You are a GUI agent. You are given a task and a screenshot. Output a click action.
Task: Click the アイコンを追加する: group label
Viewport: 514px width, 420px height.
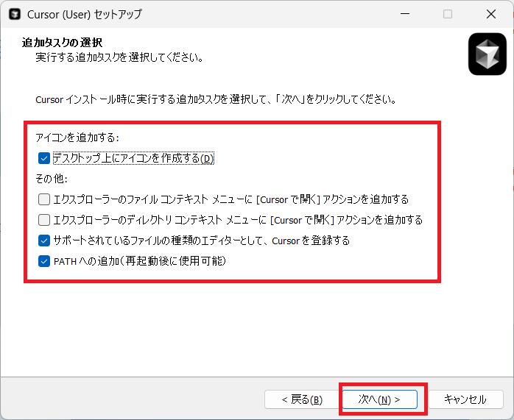click(77, 138)
